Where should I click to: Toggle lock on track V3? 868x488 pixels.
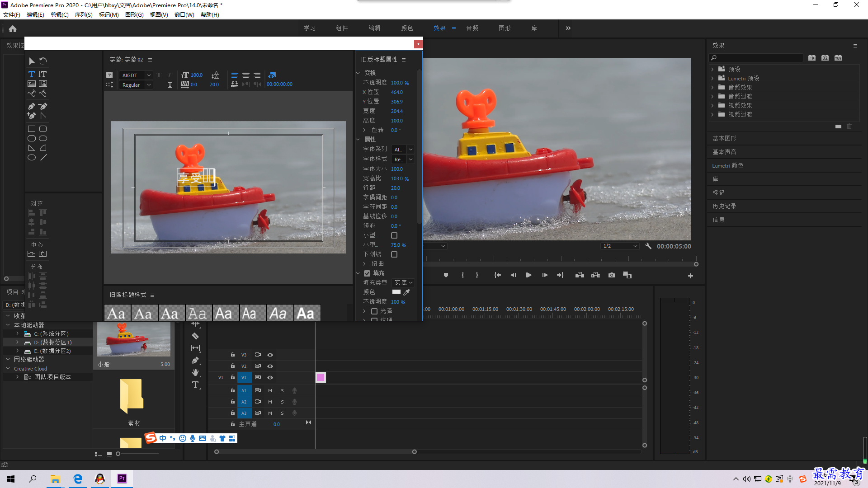[x=232, y=355]
